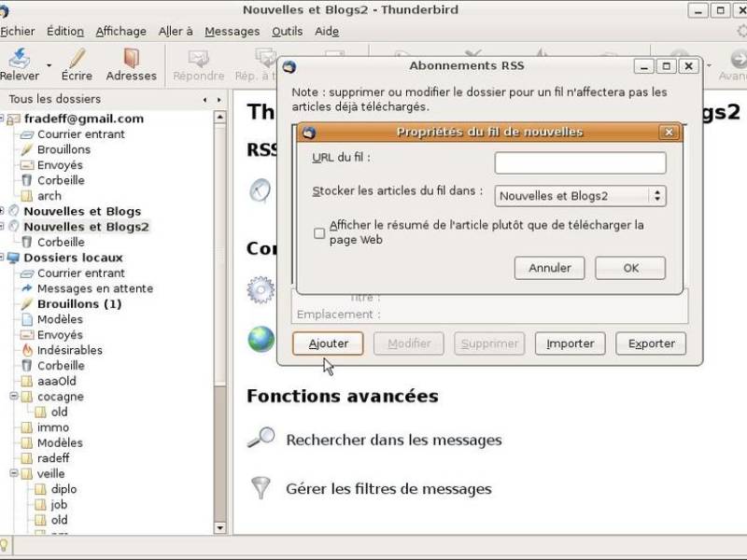Click the Corbeille trash icon under Nouvelles et Blogs2
The width and height of the screenshot is (747, 560).
tap(27, 242)
